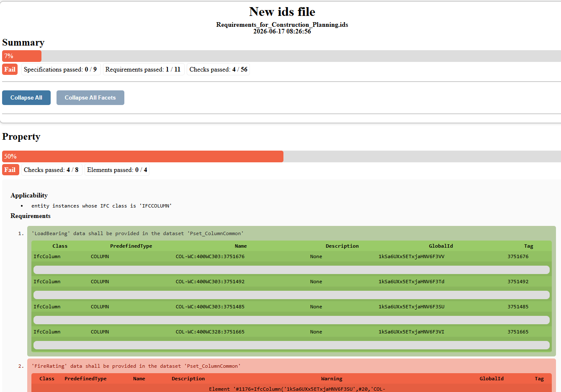
Task: Click Tag value 3751676
Action: click(518, 256)
